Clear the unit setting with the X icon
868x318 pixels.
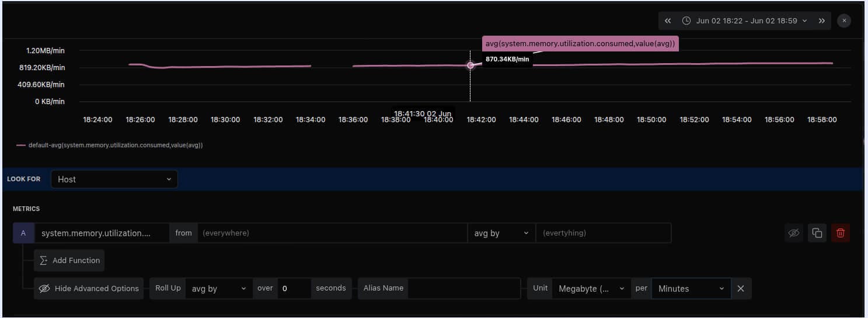741,288
